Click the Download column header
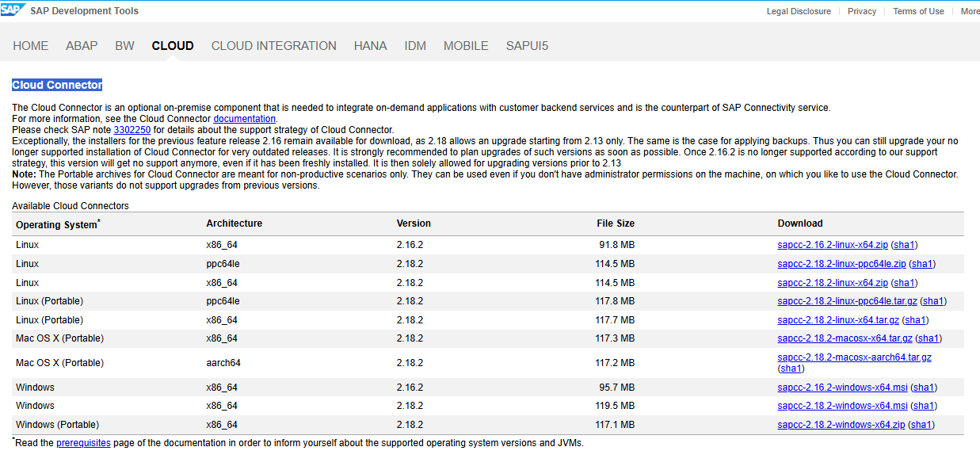This screenshot has width=980, height=466. coord(800,223)
